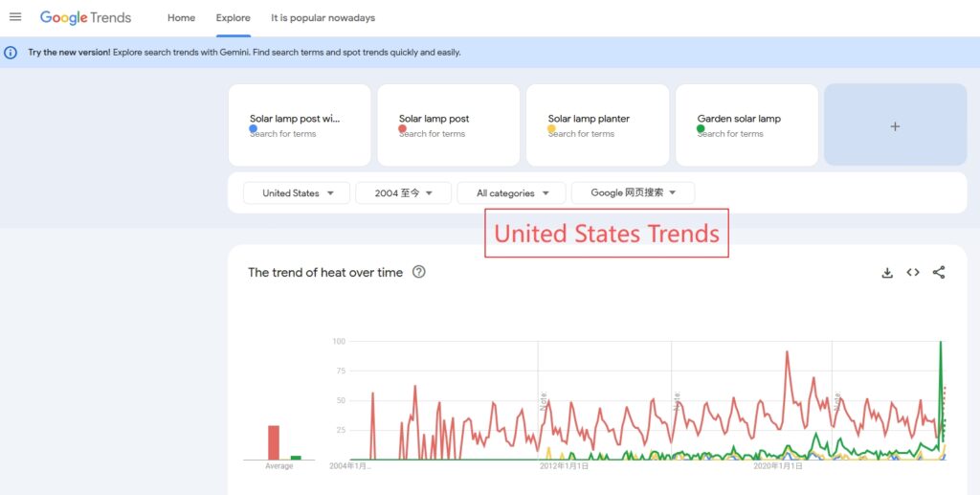Click the Google Trends logo
The width and height of the screenshot is (980, 495).
[x=85, y=17]
